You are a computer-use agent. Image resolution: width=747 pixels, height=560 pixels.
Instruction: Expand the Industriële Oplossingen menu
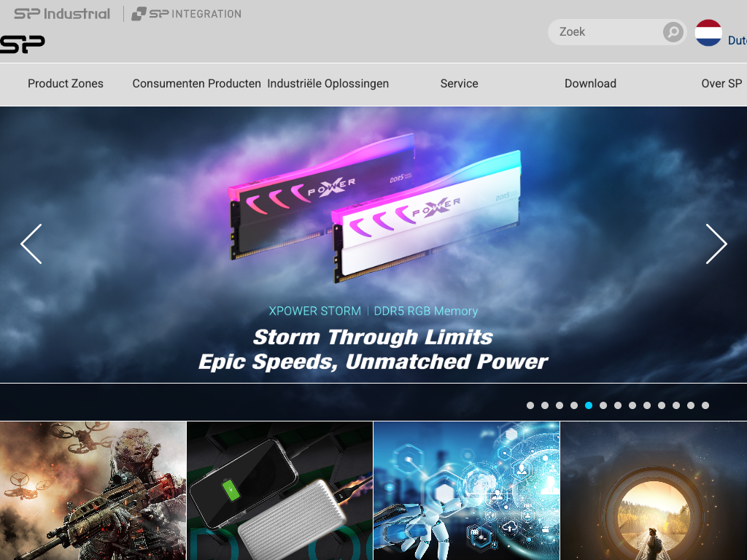(x=328, y=84)
